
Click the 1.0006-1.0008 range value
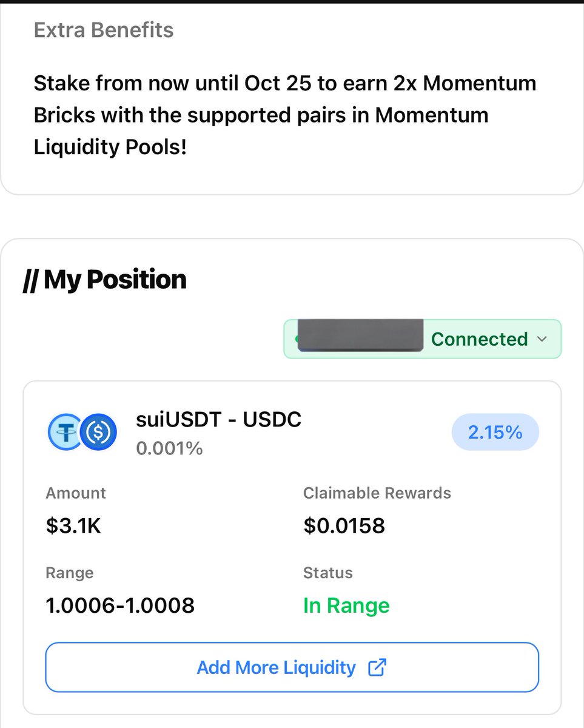[120, 605]
